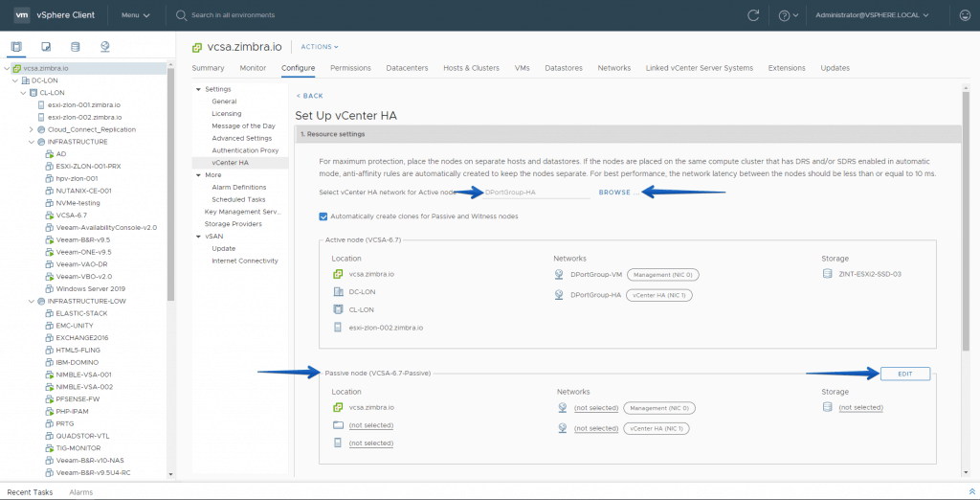Click the VMware vm logo
Screen dimensions: 980x500
[22, 15]
